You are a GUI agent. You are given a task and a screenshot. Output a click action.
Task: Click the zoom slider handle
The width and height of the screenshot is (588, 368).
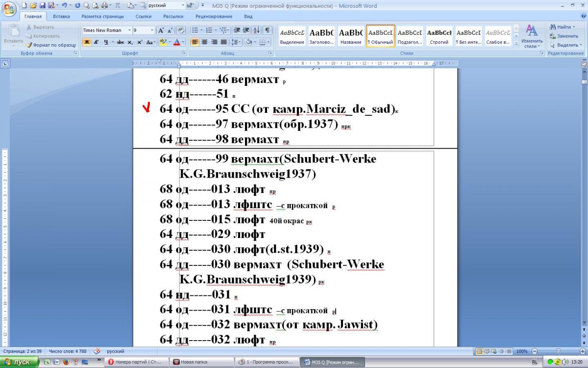(558, 351)
